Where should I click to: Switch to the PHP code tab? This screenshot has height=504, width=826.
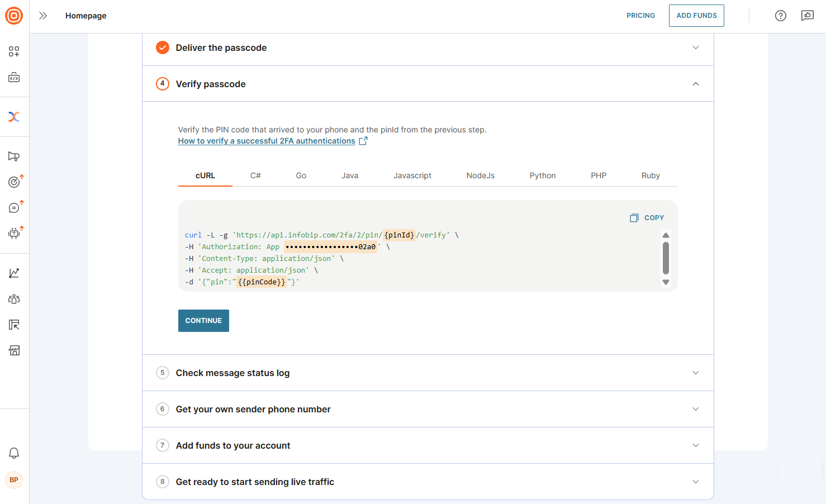599,175
